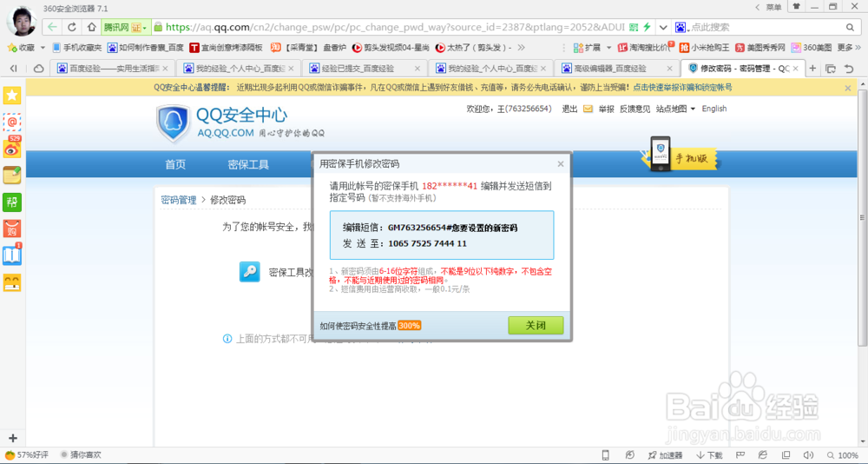868x464 pixels.
Task: Click the green 关闭 button
Action: (536, 326)
